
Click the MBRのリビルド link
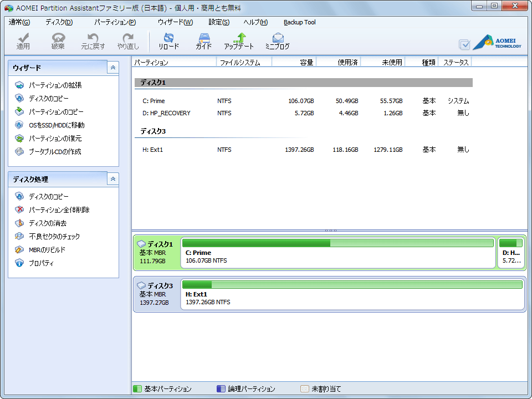[x=47, y=250]
